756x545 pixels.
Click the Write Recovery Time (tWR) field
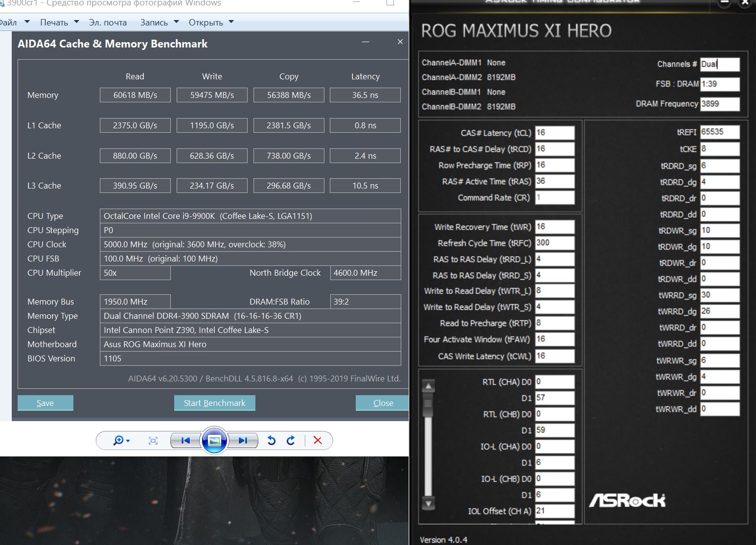[555, 227]
